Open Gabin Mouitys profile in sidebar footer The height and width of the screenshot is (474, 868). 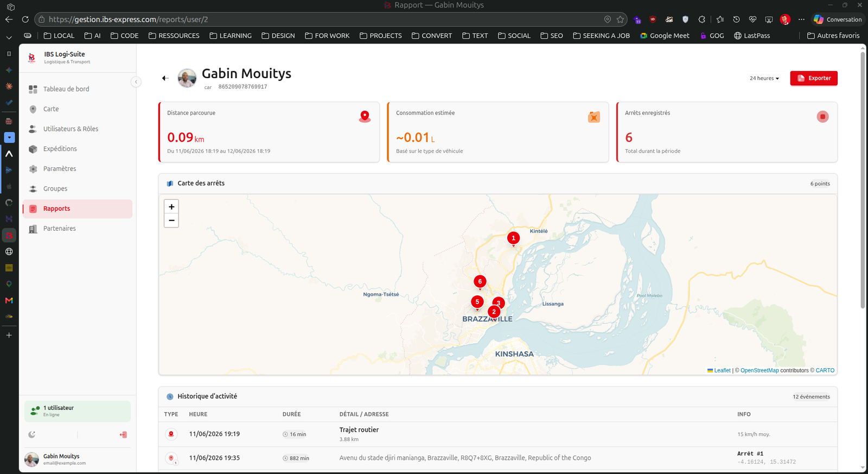click(x=78, y=459)
